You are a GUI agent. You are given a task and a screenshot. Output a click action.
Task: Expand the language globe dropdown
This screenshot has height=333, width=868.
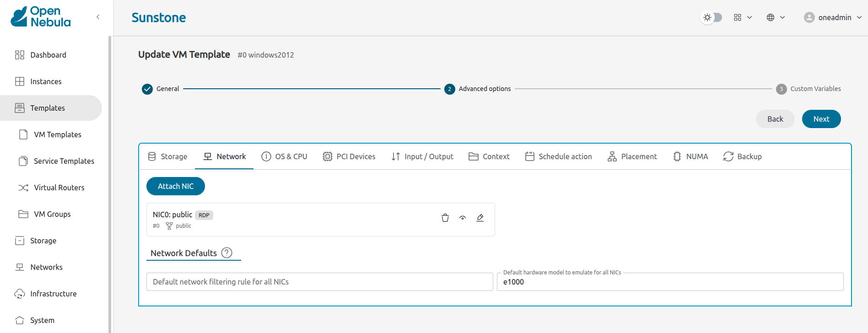(776, 17)
